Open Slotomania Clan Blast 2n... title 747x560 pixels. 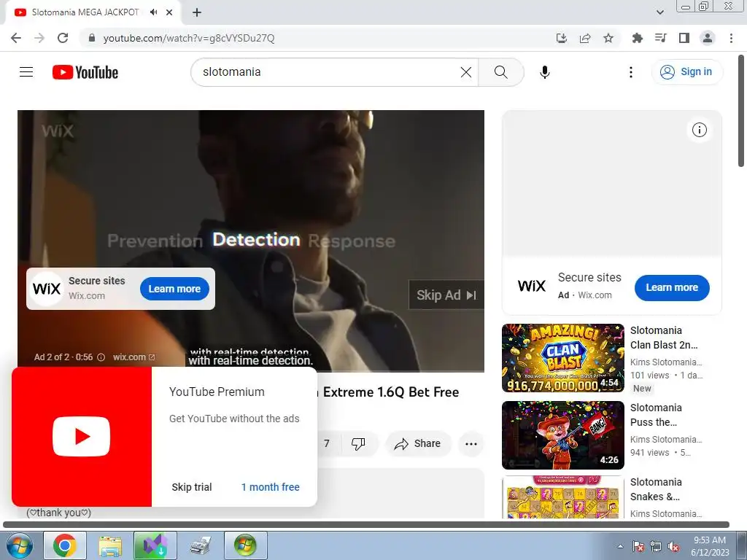coord(664,338)
